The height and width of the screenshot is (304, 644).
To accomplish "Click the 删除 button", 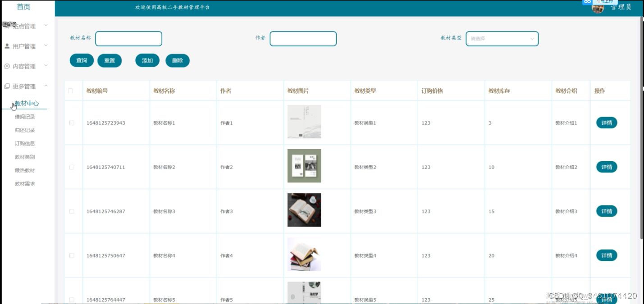I will (178, 60).
